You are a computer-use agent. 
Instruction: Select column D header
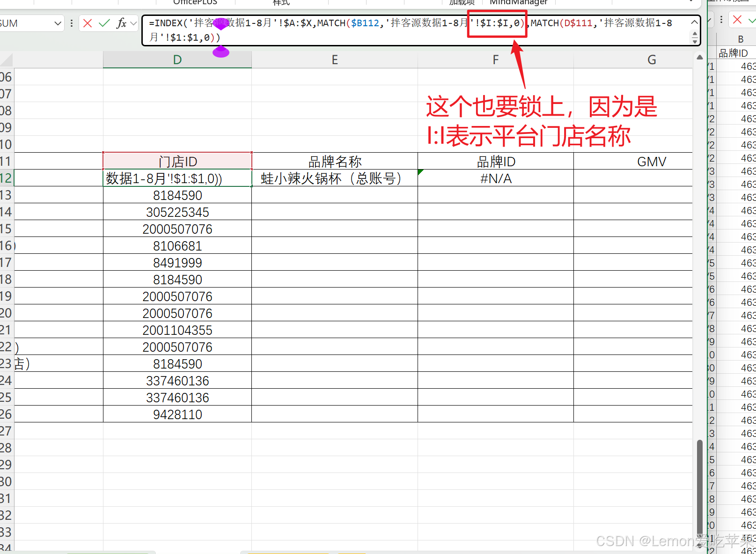(x=177, y=59)
